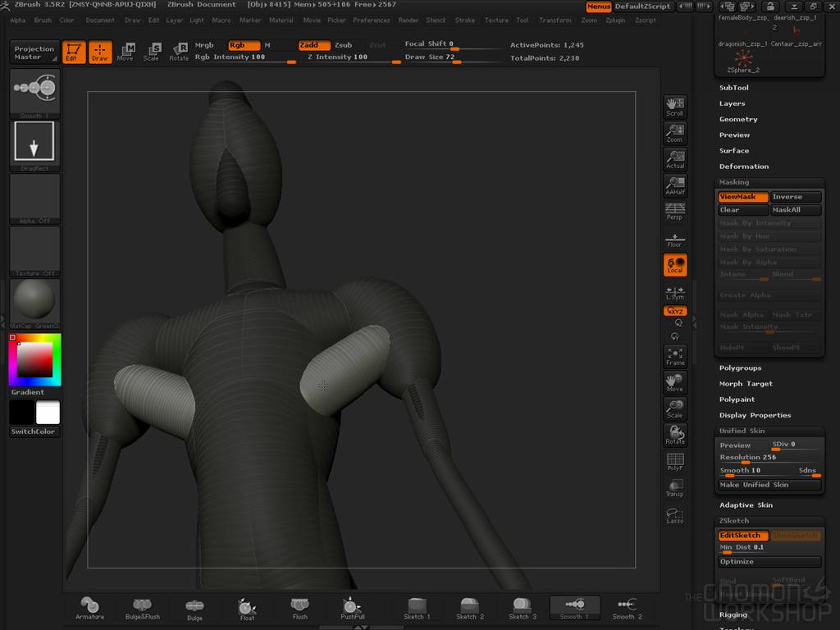The width and height of the screenshot is (840, 630).
Task: Expand the Polygroups section
Action: 741,367
